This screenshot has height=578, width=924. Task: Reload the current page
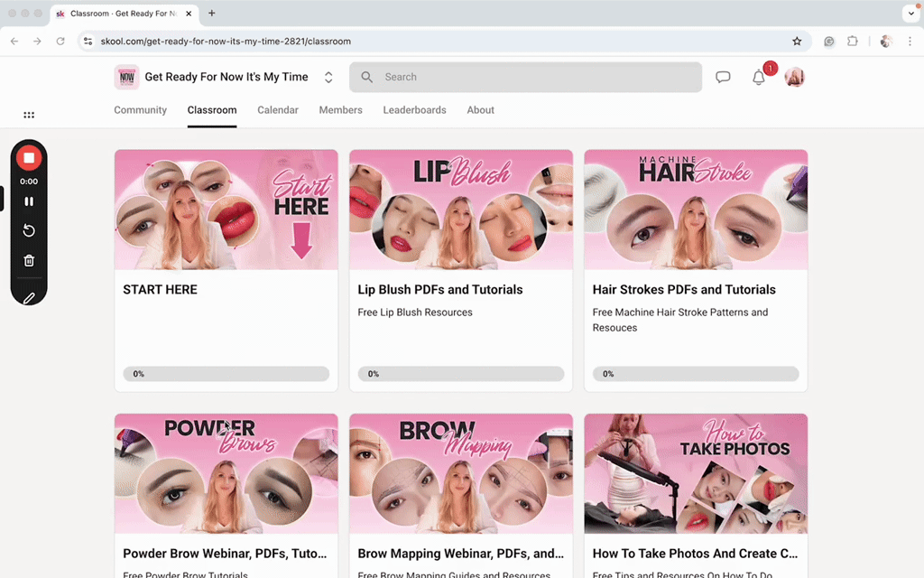coord(60,42)
